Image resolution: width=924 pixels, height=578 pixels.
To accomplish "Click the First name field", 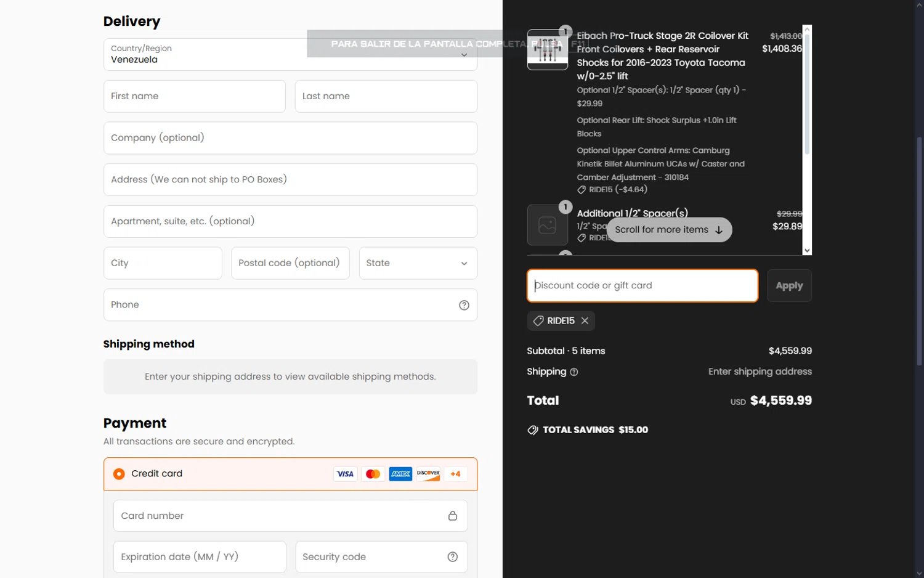I will [x=194, y=96].
